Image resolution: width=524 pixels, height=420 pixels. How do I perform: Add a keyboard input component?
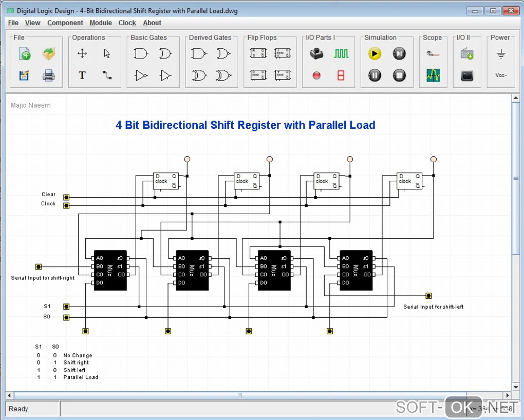(x=467, y=53)
